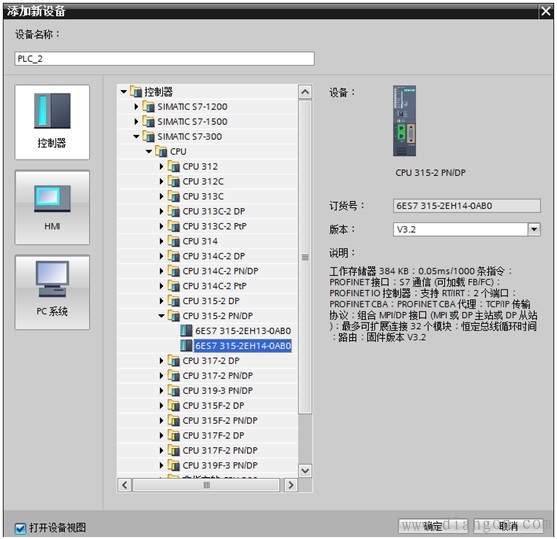Click the scroll up arrow of device tree
The image size is (557, 539).
coord(305,92)
